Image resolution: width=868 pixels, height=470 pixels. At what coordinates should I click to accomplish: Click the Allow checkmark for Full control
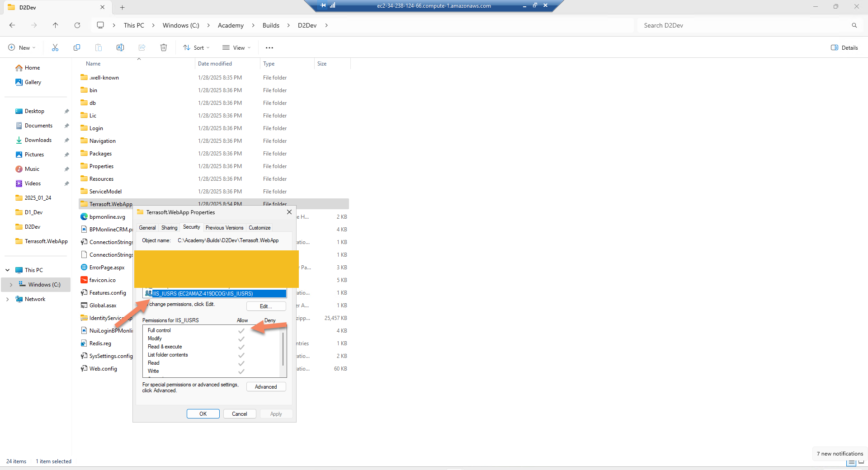pyautogui.click(x=241, y=331)
